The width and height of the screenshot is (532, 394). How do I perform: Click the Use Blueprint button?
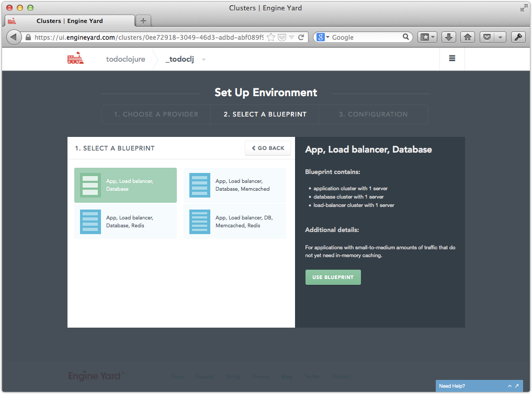[x=333, y=277]
